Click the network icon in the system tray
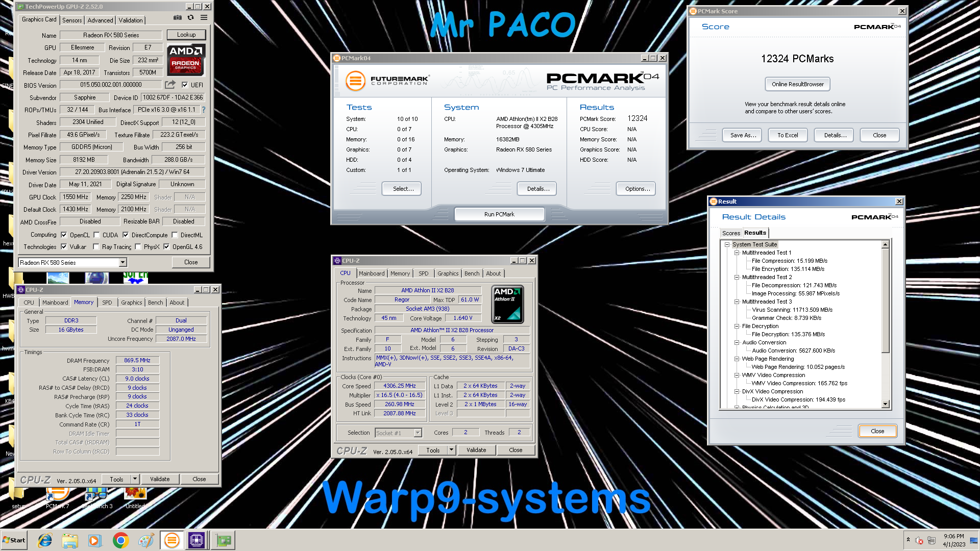This screenshot has width=980, height=551. (x=932, y=540)
